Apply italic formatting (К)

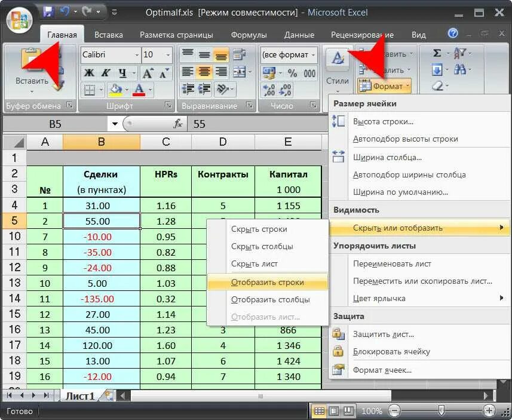(x=105, y=73)
